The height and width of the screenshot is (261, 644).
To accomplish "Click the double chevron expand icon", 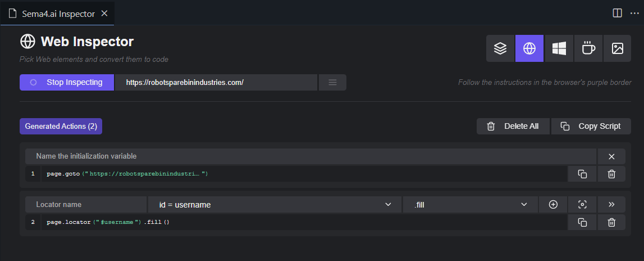I will click(611, 205).
